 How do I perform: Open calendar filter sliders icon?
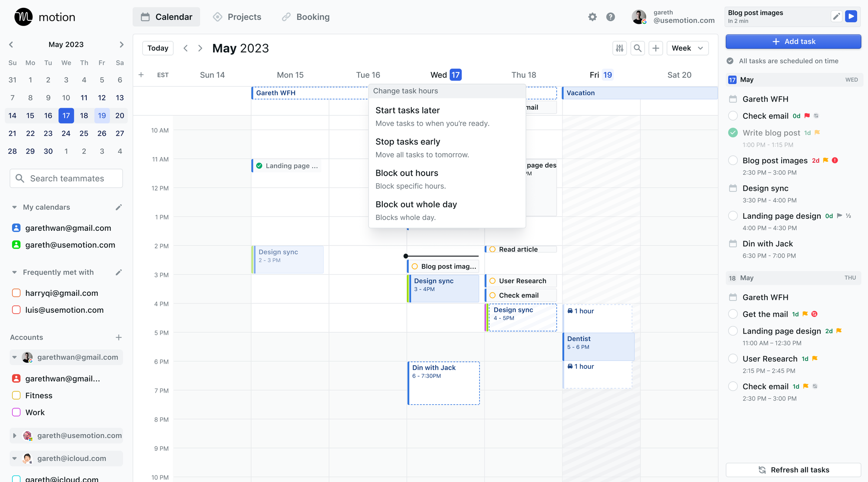pos(620,48)
